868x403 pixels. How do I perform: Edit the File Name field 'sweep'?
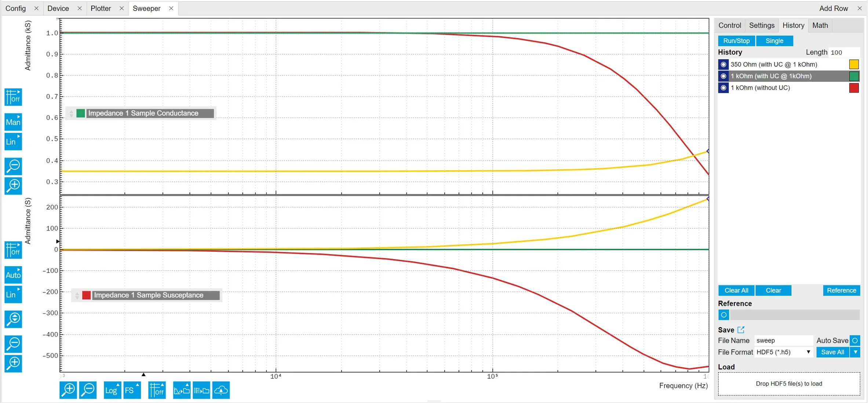[x=783, y=341]
